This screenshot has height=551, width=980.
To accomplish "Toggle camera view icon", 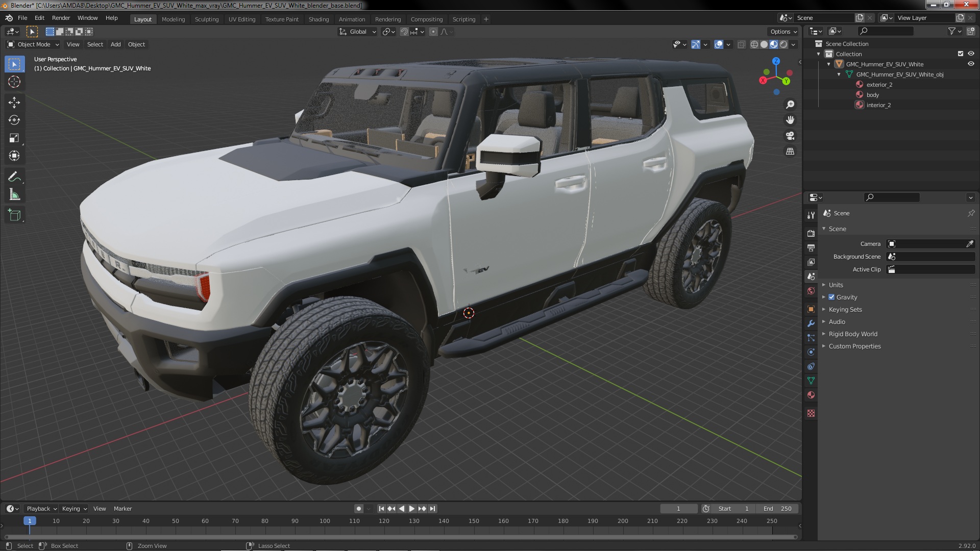I will [x=790, y=136].
